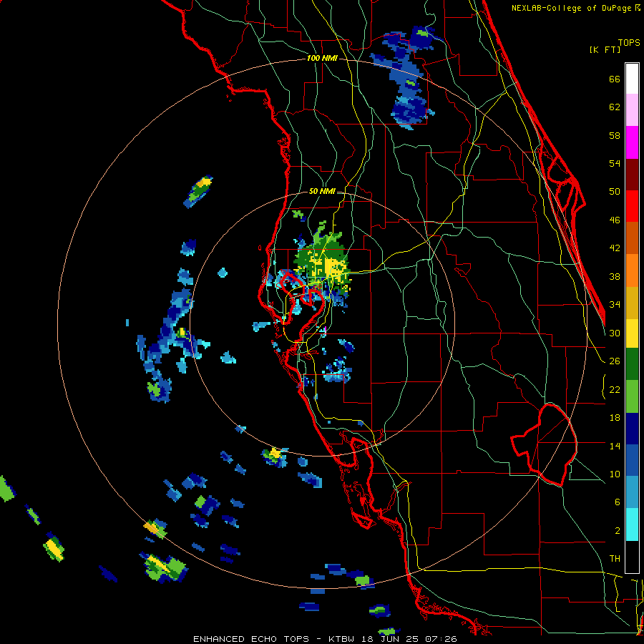Select the cyan legend swatch

coord(632,525)
